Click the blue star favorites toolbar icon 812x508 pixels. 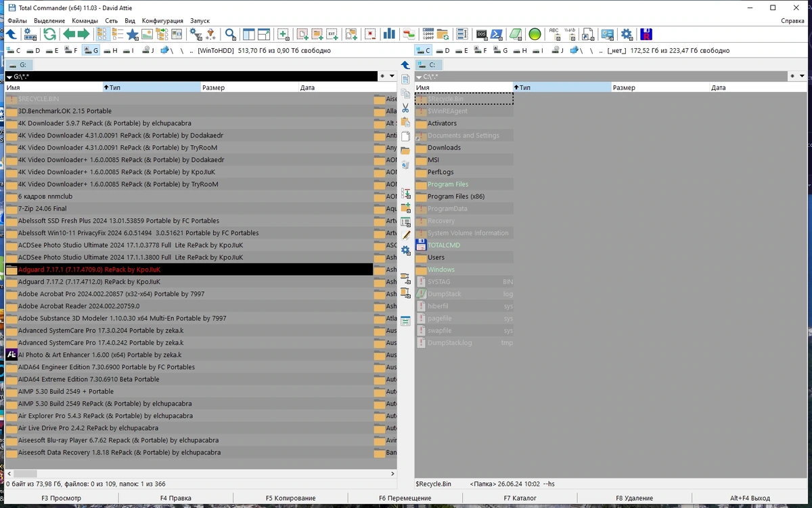point(132,34)
